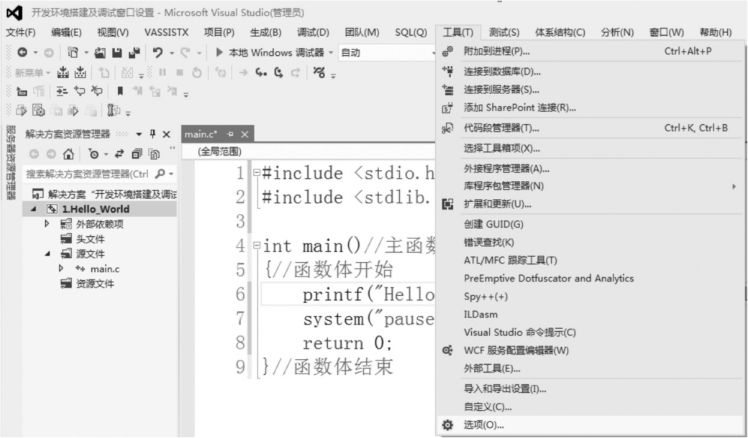Click the Save All multi-disk icon

(x=135, y=52)
